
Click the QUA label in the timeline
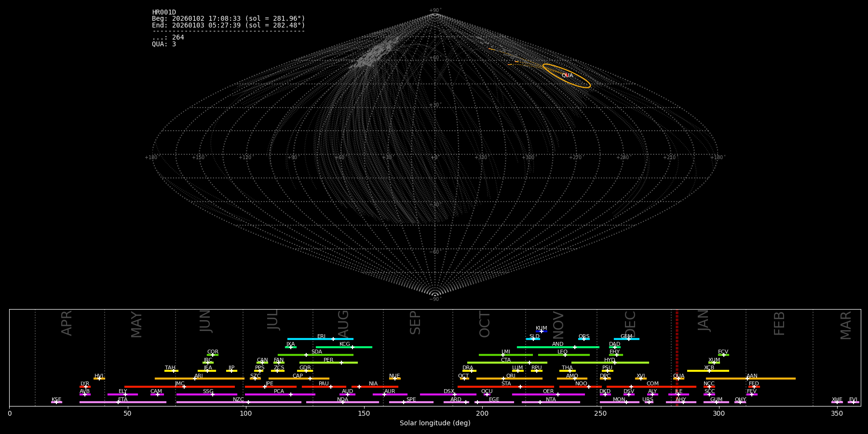678,376
